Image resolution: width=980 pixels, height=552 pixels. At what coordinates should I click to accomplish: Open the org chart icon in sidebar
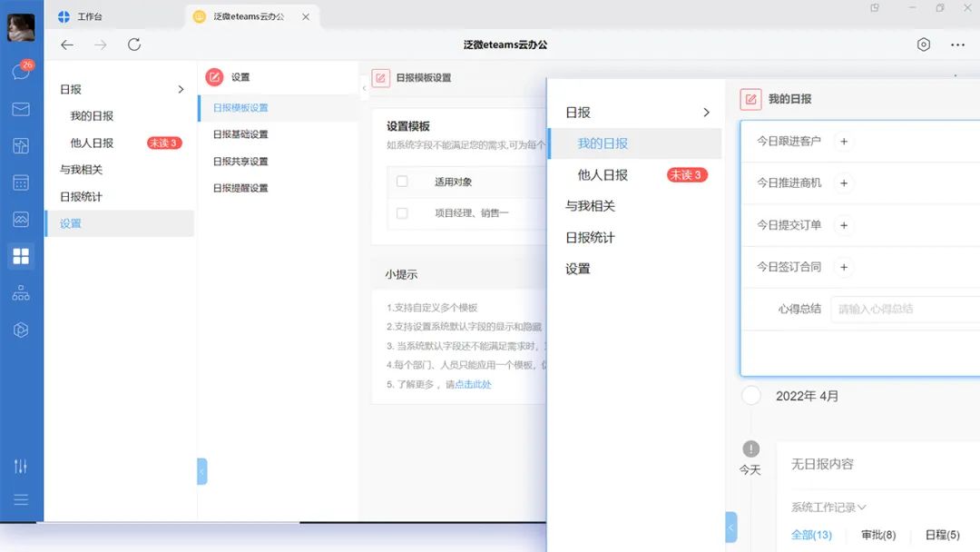(20, 293)
